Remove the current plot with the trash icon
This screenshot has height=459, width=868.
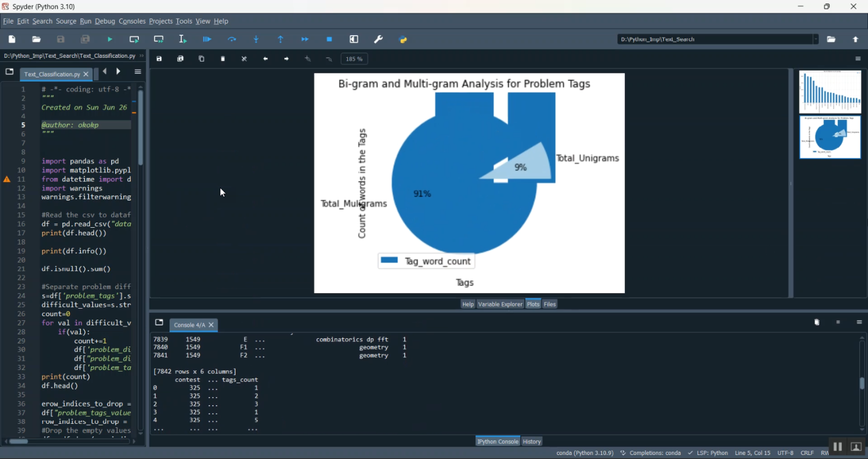[223, 59]
